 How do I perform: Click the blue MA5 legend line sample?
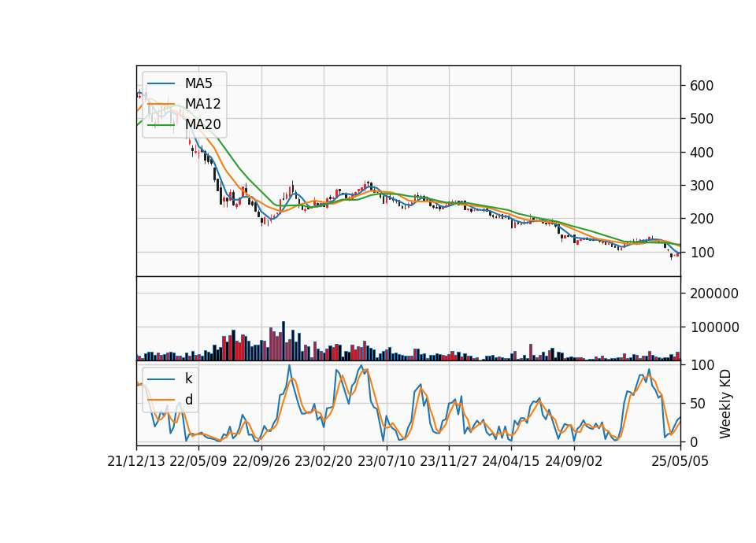point(161,83)
